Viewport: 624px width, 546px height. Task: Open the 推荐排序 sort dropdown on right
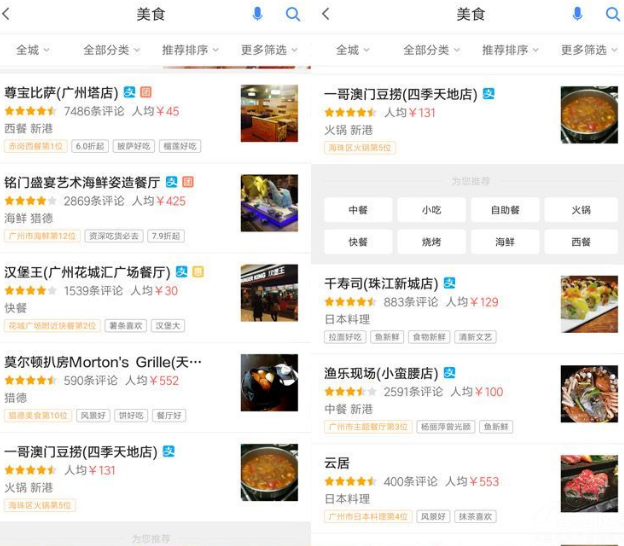(x=510, y=50)
